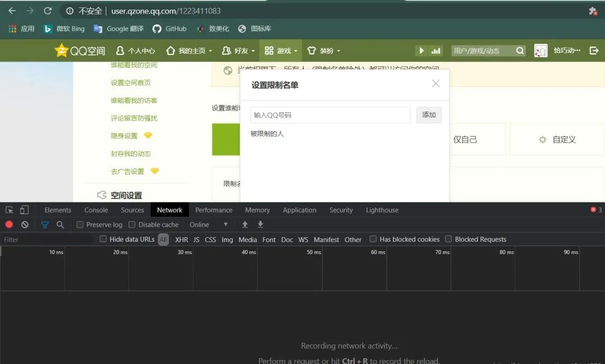Select the 自定义 permission option
This screenshot has height=364, width=605.
(x=557, y=140)
